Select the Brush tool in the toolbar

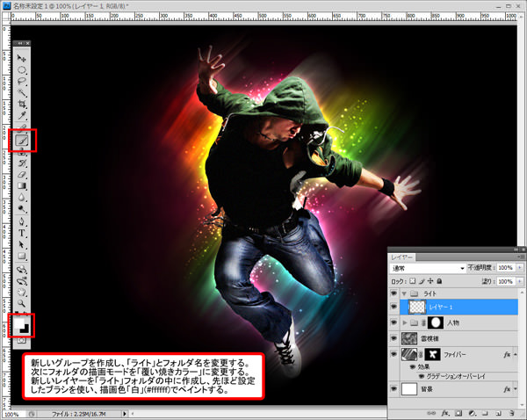(x=23, y=139)
